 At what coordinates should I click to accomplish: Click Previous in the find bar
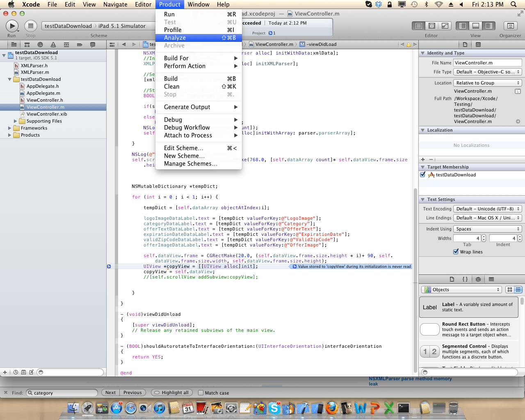pyautogui.click(x=132, y=393)
